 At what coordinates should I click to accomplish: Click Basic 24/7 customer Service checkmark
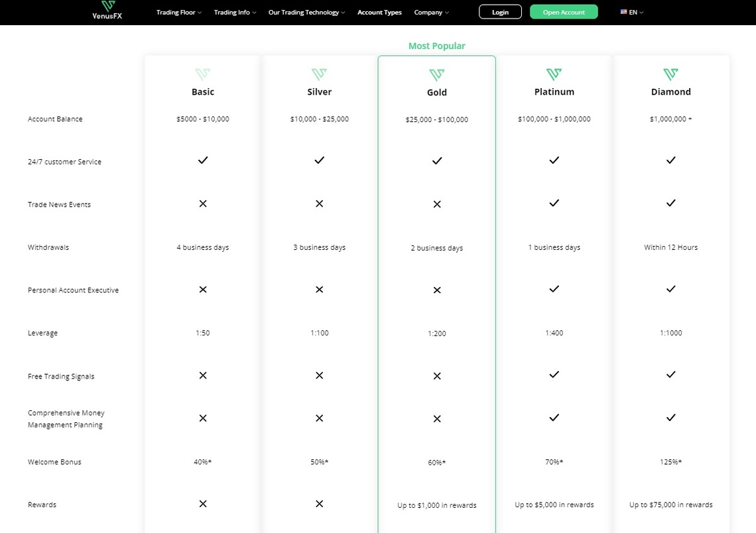(x=203, y=160)
